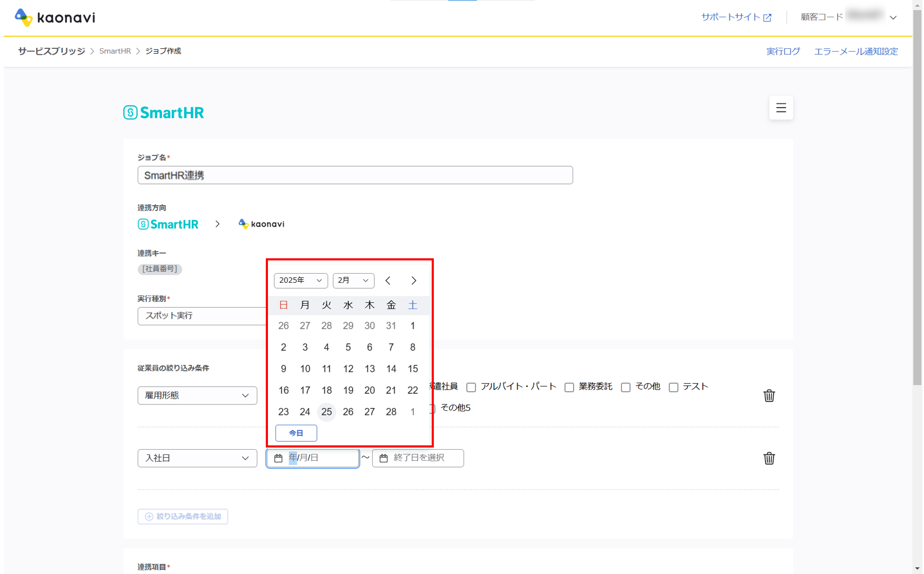924x574 pixels.
Task: Delete the 雇用形態 filter row with trash icon
Action: tap(769, 395)
